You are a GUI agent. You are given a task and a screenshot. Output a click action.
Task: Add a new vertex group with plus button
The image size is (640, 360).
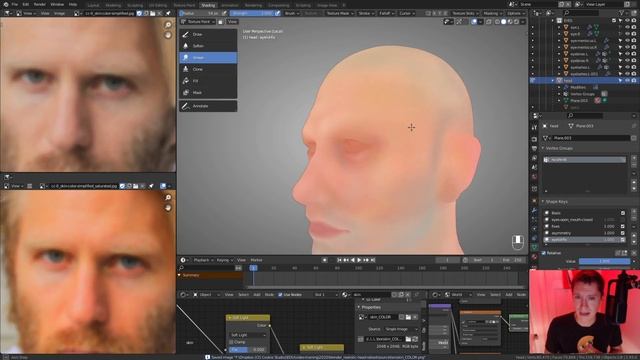[x=634, y=158]
